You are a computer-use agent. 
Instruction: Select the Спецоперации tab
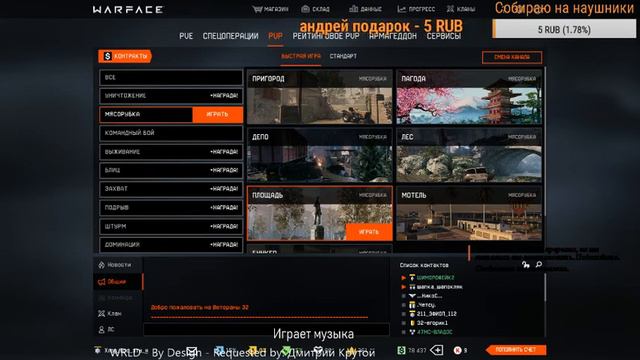tap(231, 36)
